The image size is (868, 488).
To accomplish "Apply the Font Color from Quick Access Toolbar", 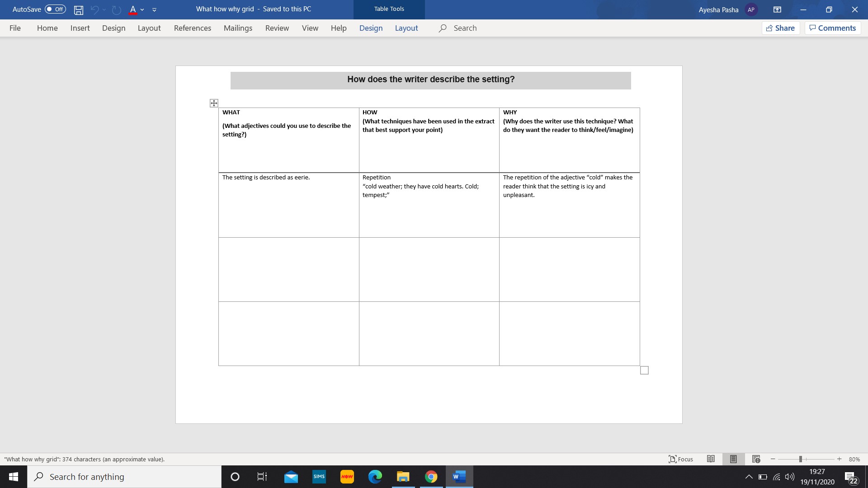I will tap(133, 9).
